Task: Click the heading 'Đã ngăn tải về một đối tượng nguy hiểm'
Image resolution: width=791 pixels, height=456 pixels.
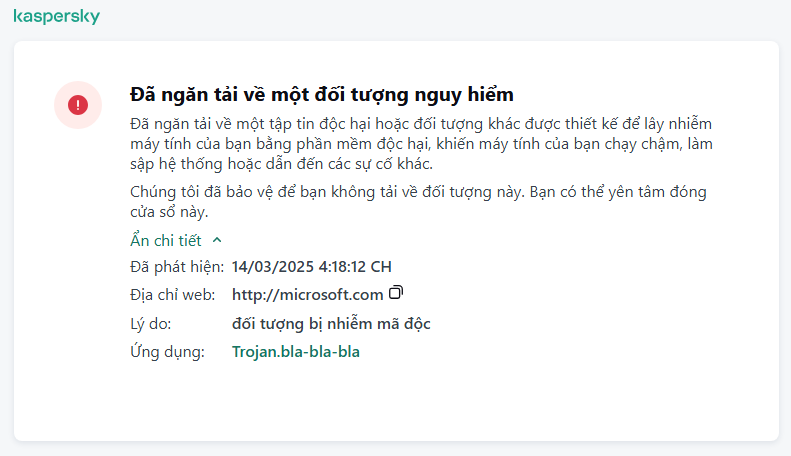Action: 322,95
